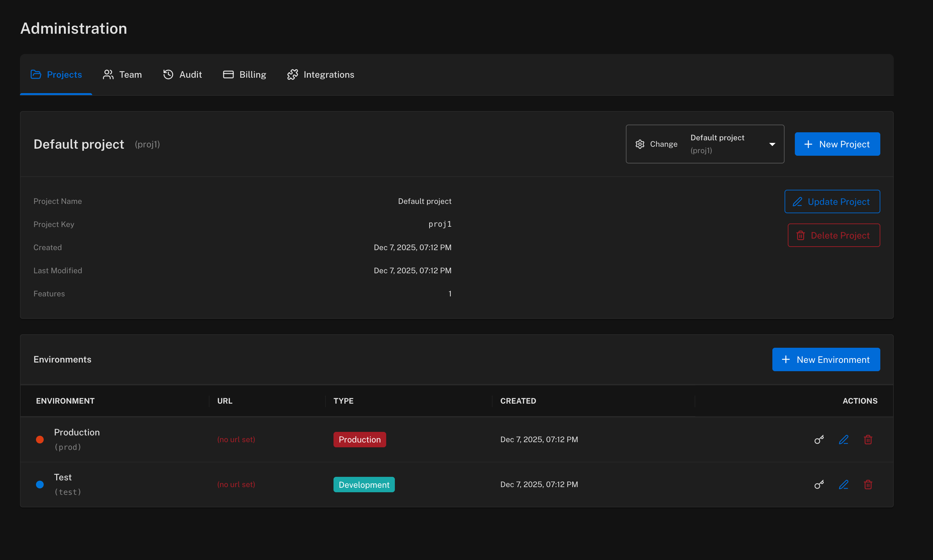The height and width of the screenshot is (560, 933).
Task: Click the New Project button
Action: 837,144
